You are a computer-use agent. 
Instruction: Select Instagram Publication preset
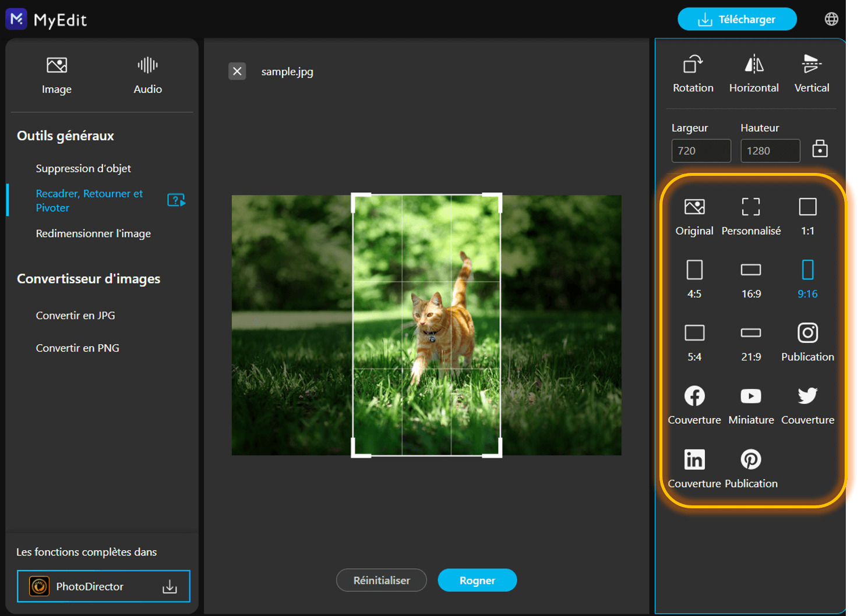807,343
